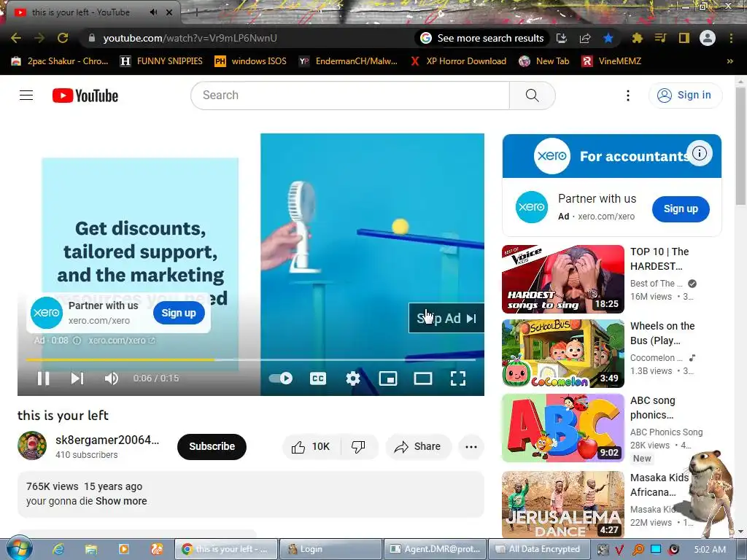Pause the video playback

(x=43, y=378)
